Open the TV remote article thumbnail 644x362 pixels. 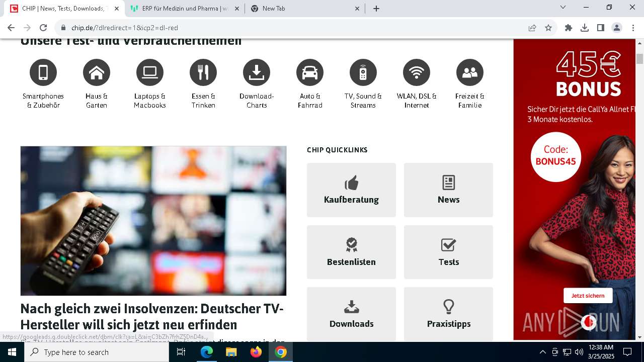[x=153, y=221]
